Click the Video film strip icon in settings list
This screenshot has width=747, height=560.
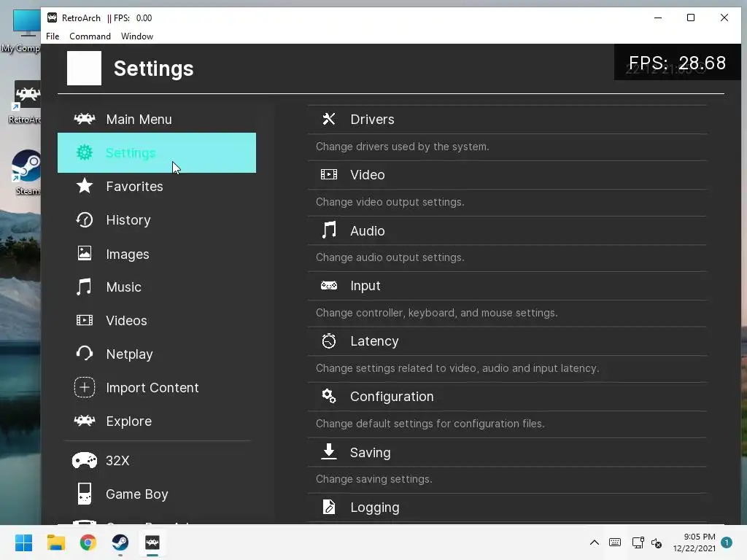click(x=329, y=174)
